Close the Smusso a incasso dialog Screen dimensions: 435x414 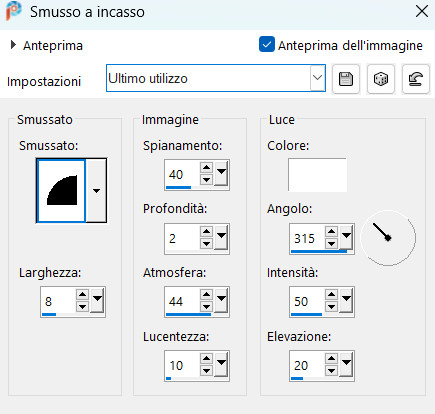click(x=422, y=12)
